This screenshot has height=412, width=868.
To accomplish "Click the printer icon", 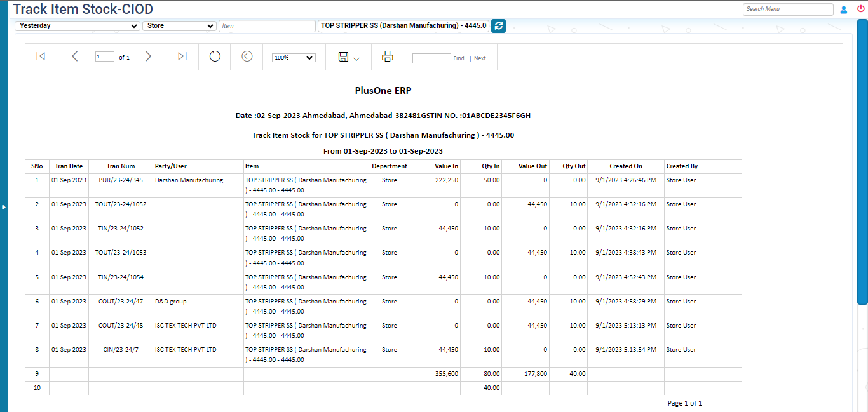I will pos(387,56).
